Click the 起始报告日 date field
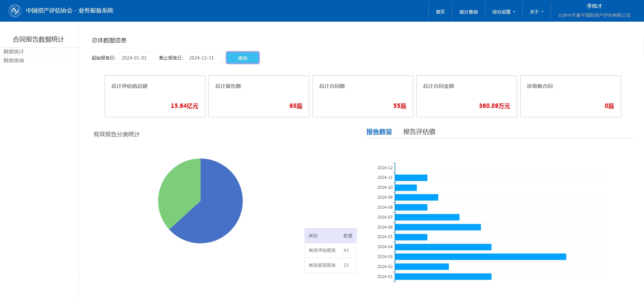The image size is (644, 300). (x=137, y=58)
